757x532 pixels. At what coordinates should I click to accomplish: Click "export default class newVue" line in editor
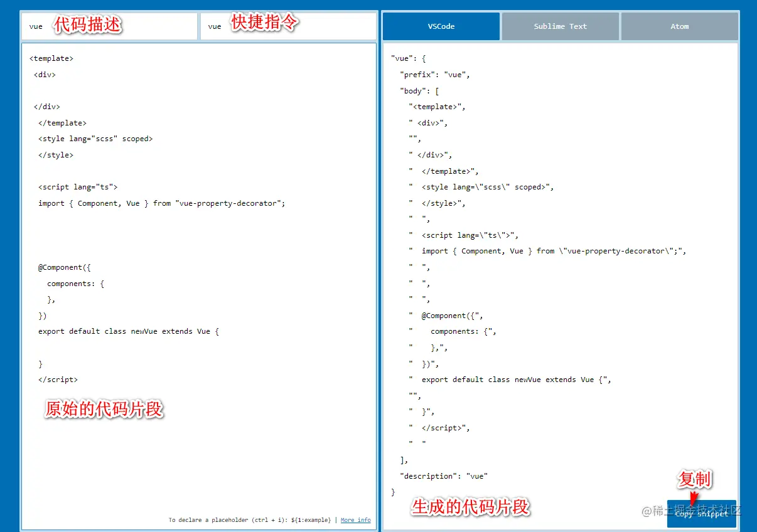(x=129, y=331)
